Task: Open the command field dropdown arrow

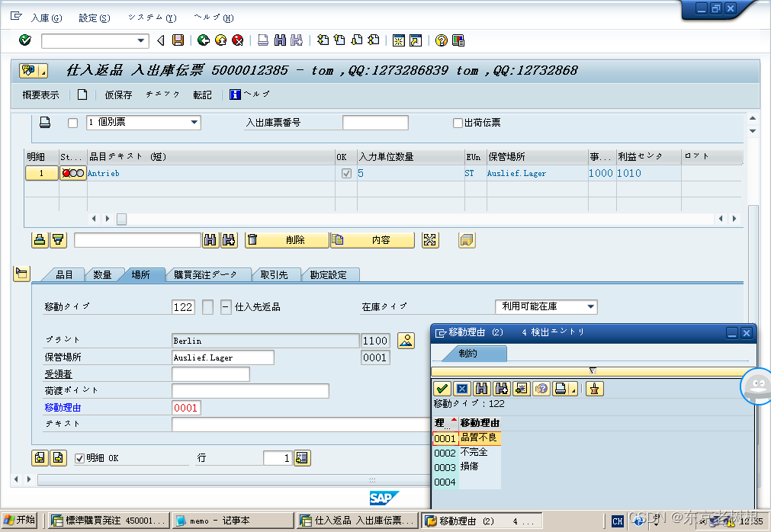Action: [x=141, y=40]
